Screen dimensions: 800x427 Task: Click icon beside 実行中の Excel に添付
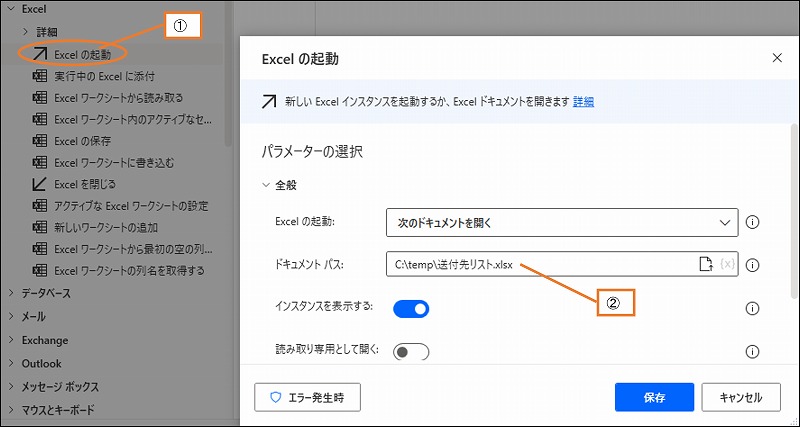click(x=40, y=76)
